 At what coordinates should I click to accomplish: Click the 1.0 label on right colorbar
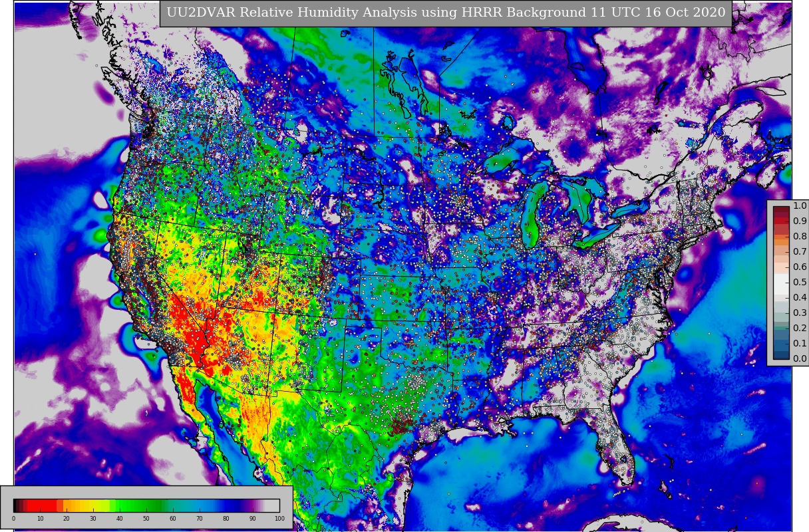pyautogui.click(x=799, y=206)
